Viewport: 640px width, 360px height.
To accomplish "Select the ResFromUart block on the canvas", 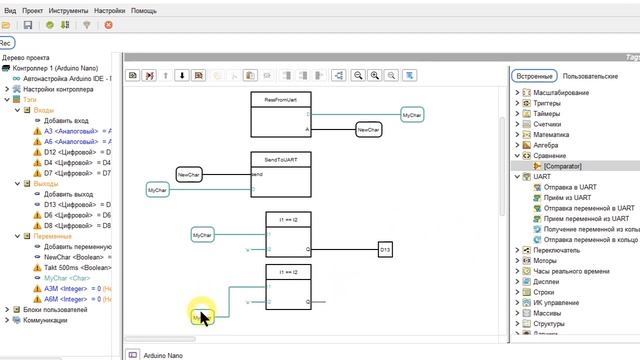I will coord(281,114).
